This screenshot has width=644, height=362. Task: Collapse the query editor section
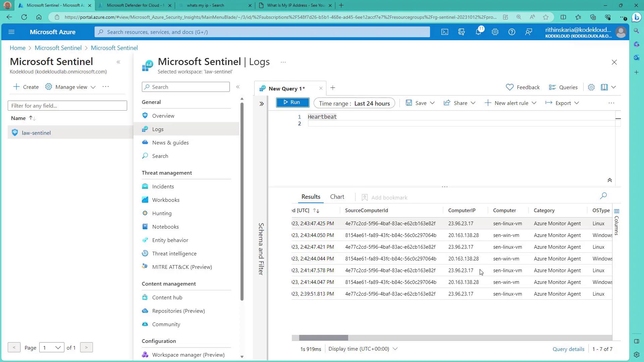coord(609,180)
